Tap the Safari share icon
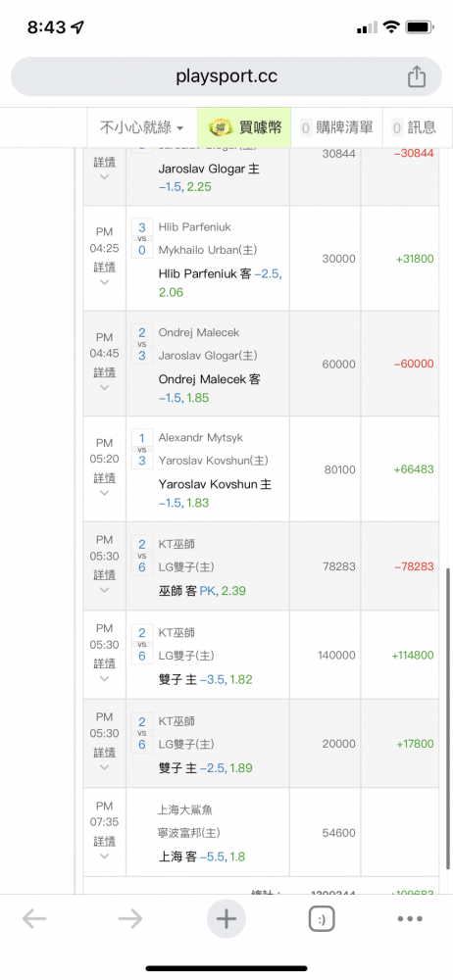The width and height of the screenshot is (453, 980). (417, 76)
